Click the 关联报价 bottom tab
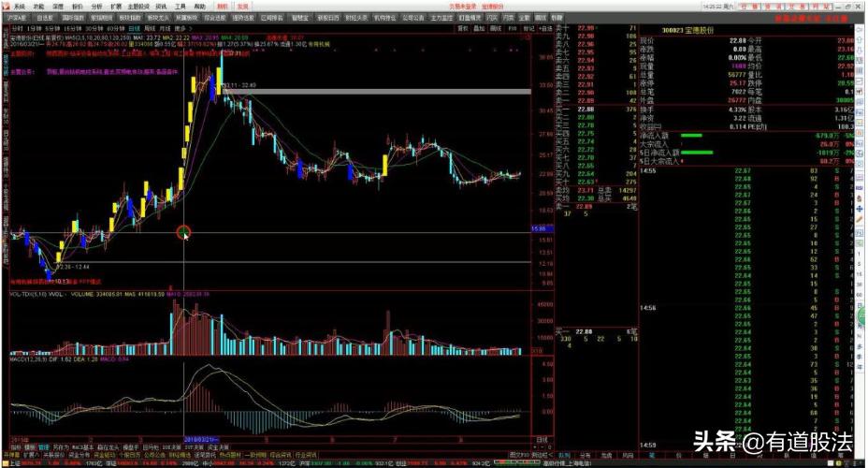Viewport: 868px width, 468px height. pos(51,455)
